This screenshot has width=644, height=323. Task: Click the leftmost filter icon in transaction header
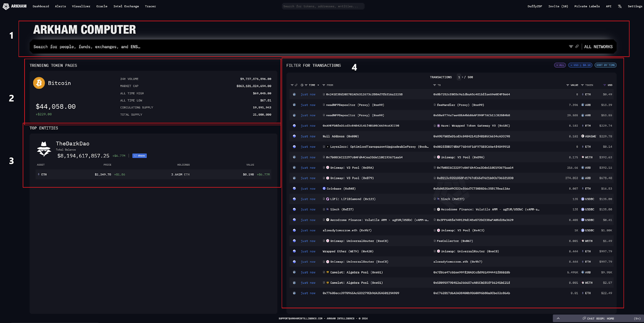(x=292, y=85)
